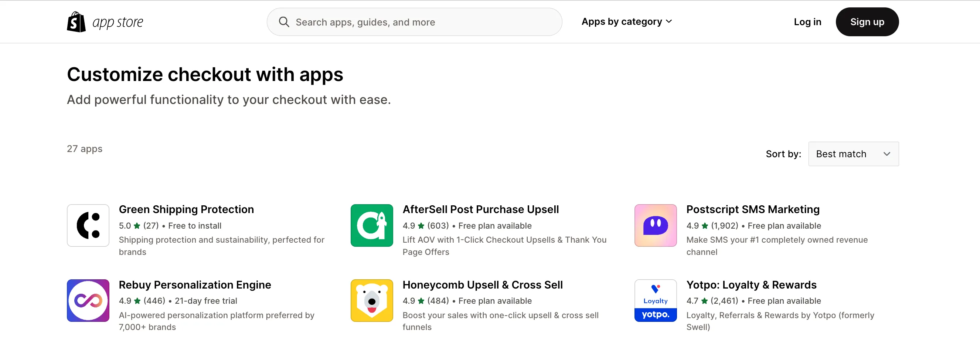Click the Rebuy Personalization Engine infinity icon
The height and width of the screenshot is (347, 980).
click(88, 300)
